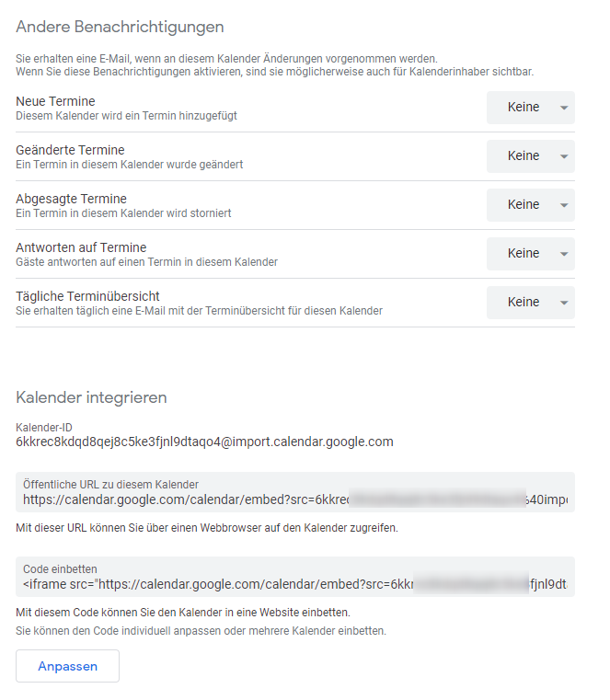This screenshot has height=700, width=610.
Task: Click the Abgesagte Termine dropdown arrow icon
Action: pos(563,205)
